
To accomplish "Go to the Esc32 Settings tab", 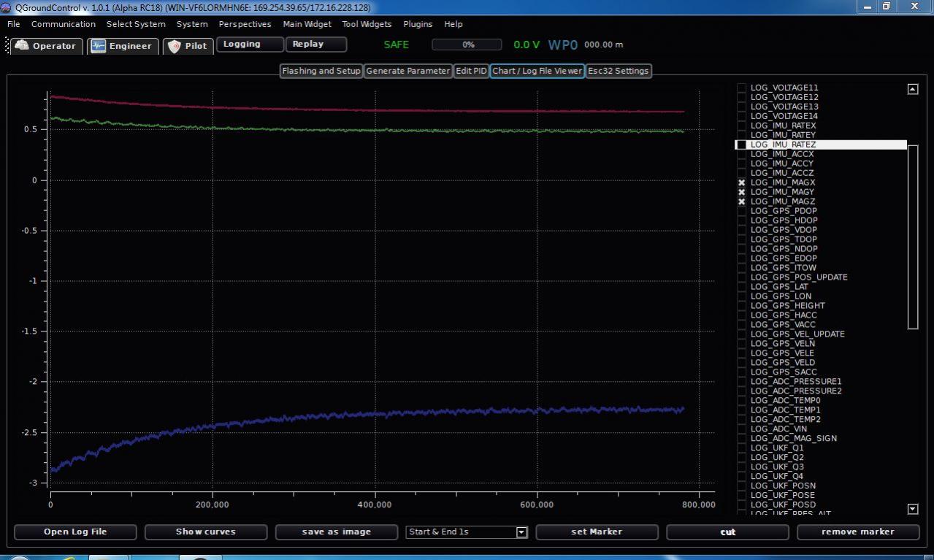I will pos(618,71).
